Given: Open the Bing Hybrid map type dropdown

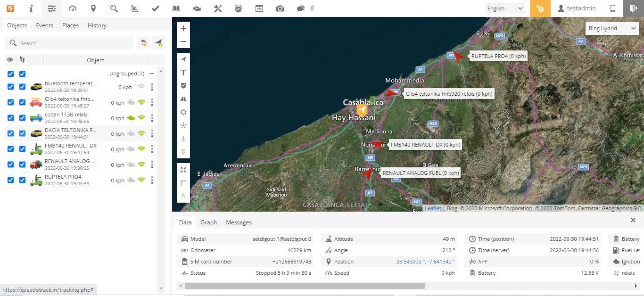Looking at the screenshot, I should [x=612, y=28].
